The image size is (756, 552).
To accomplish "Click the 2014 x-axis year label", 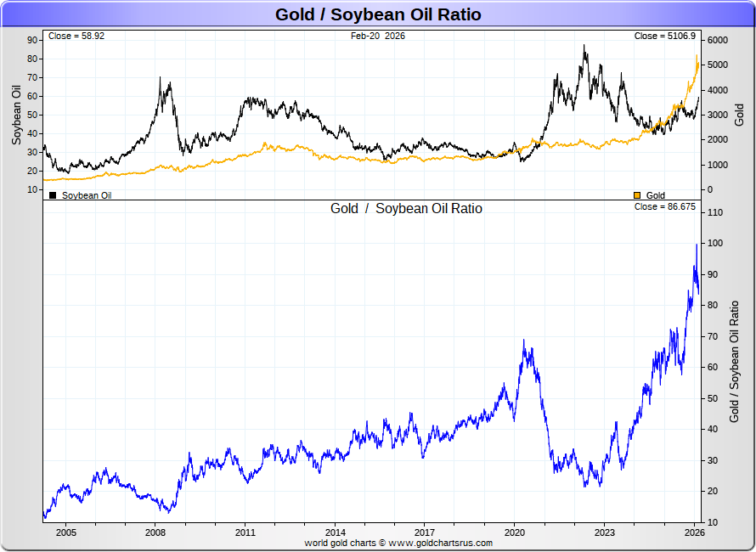I will (335, 532).
